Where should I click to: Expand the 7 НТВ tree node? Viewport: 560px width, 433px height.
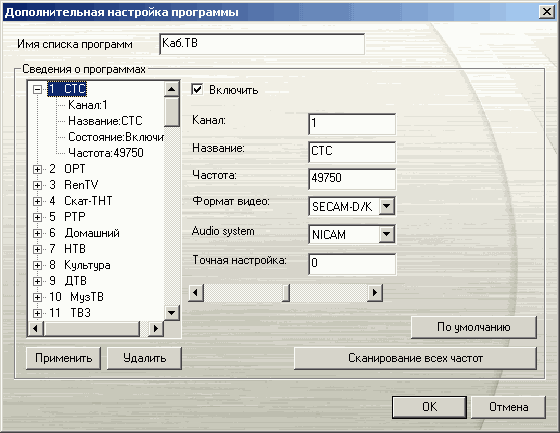(x=38, y=249)
